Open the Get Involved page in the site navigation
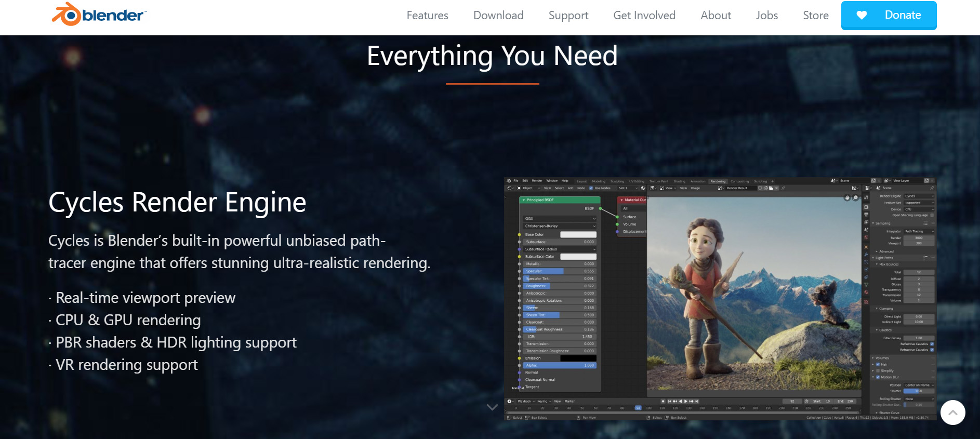 click(644, 16)
